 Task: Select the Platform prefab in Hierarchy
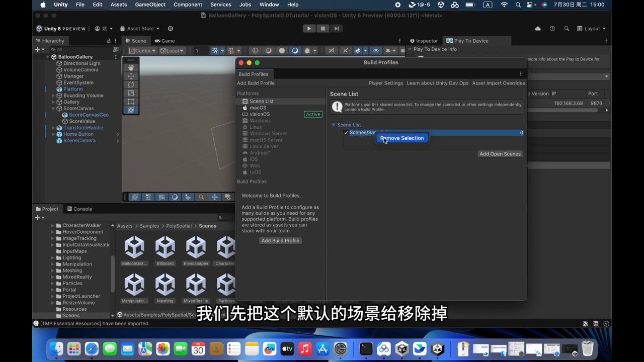(x=72, y=89)
